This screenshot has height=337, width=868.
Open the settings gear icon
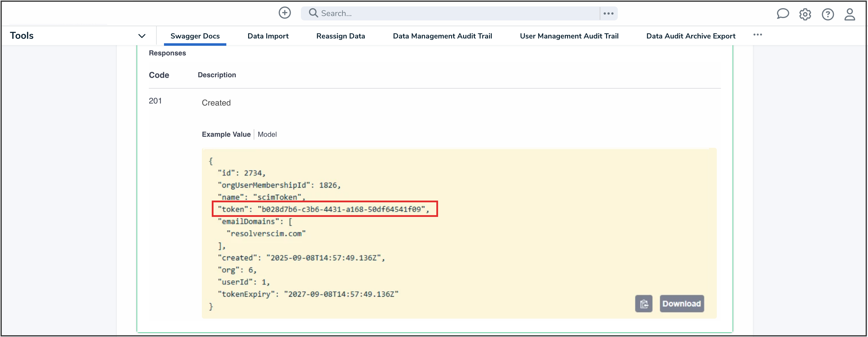[805, 14]
